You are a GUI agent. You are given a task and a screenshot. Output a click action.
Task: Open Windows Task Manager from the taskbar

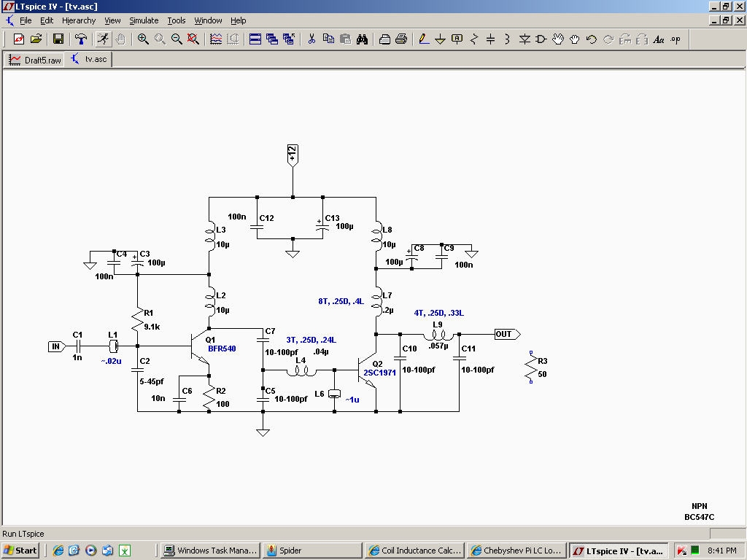[211, 551]
